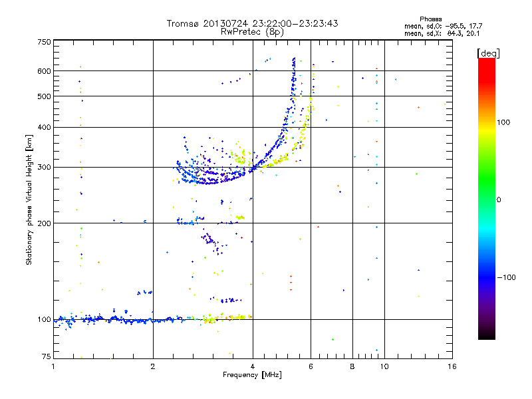The width and height of the screenshot is (532, 399).
Task: Click the y-axis '400' tick label
Action: [x=44, y=127]
